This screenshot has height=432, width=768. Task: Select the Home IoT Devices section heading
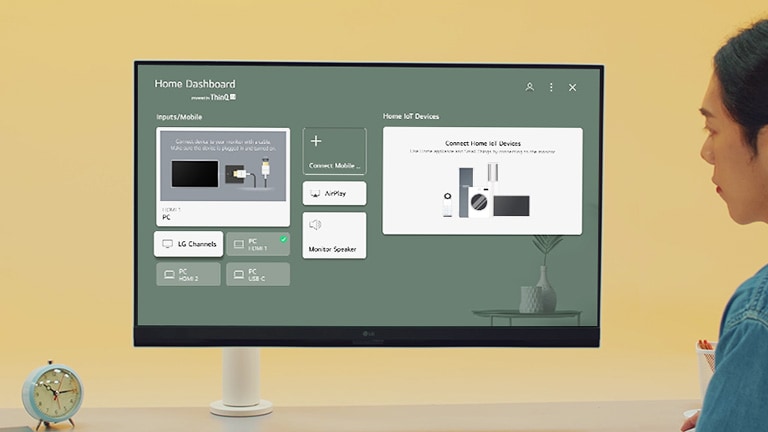410,117
